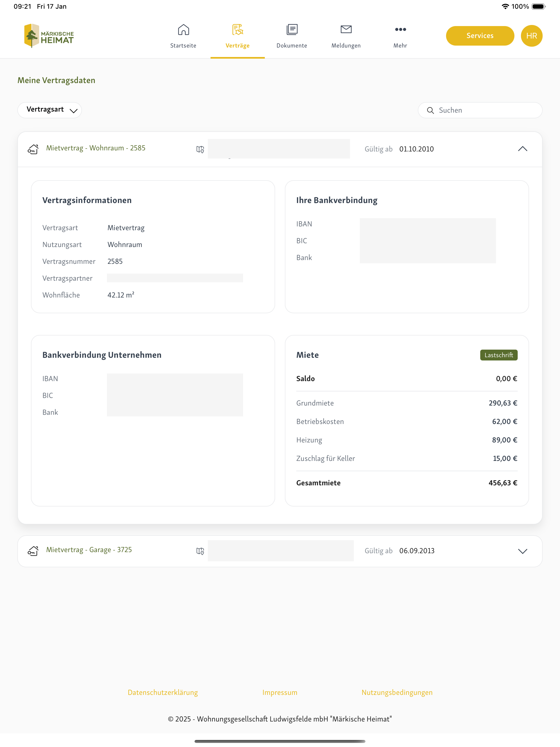
Task: Select the Wohnfläche value 42.12 m²
Action: click(x=121, y=295)
